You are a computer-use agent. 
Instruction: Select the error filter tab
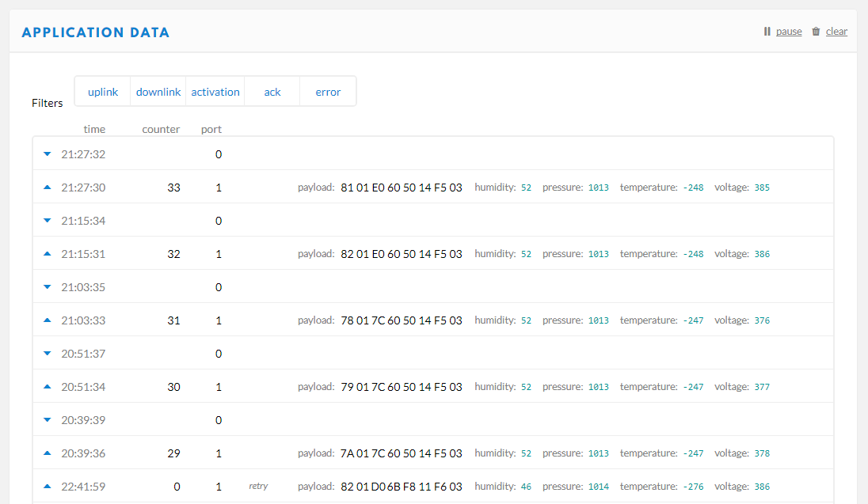[327, 91]
